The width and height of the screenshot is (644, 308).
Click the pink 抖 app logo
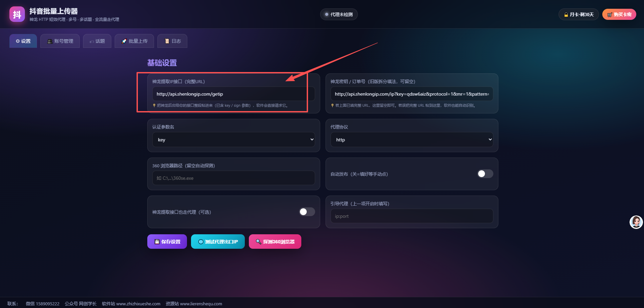[x=17, y=14]
